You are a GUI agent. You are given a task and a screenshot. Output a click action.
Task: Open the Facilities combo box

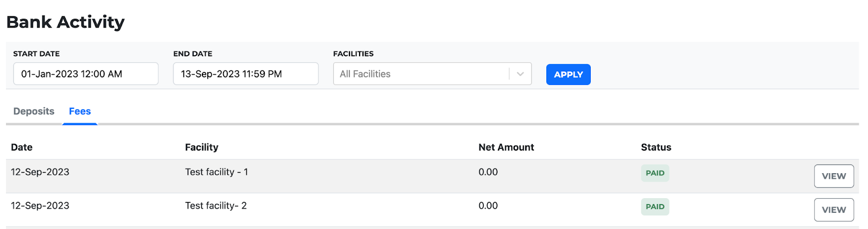[x=432, y=74]
